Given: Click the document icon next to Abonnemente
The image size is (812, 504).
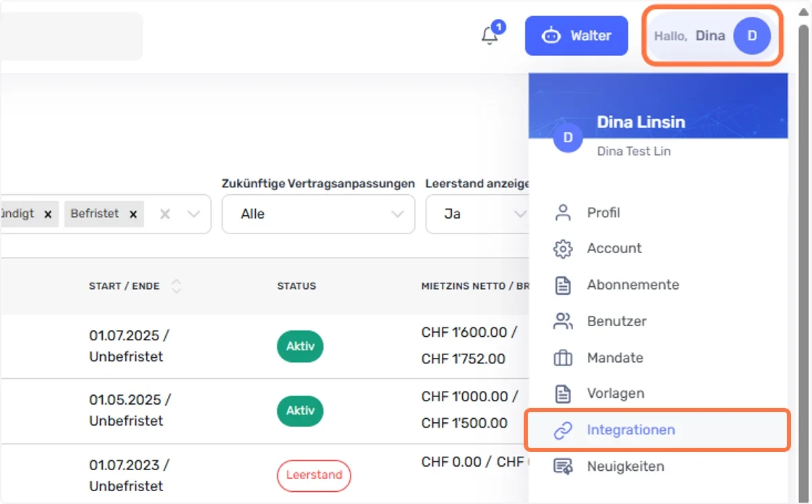Looking at the screenshot, I should click(x=563, y=285).
